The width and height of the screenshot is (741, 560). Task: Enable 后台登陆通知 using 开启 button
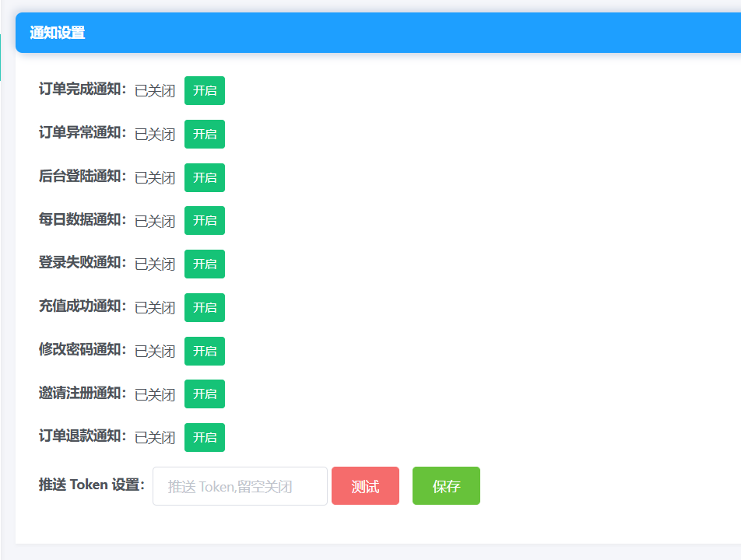click(x=204, y=177)
